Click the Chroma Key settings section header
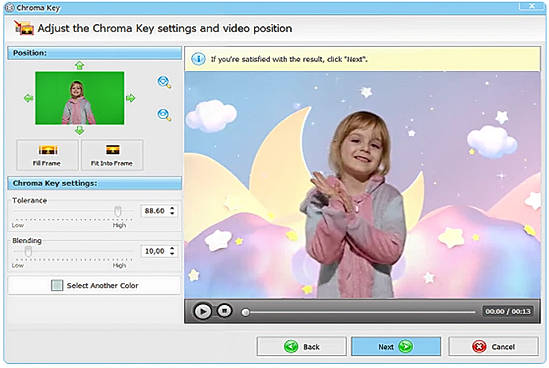This screenshot has height=368, width=549. tap(95, 183)
